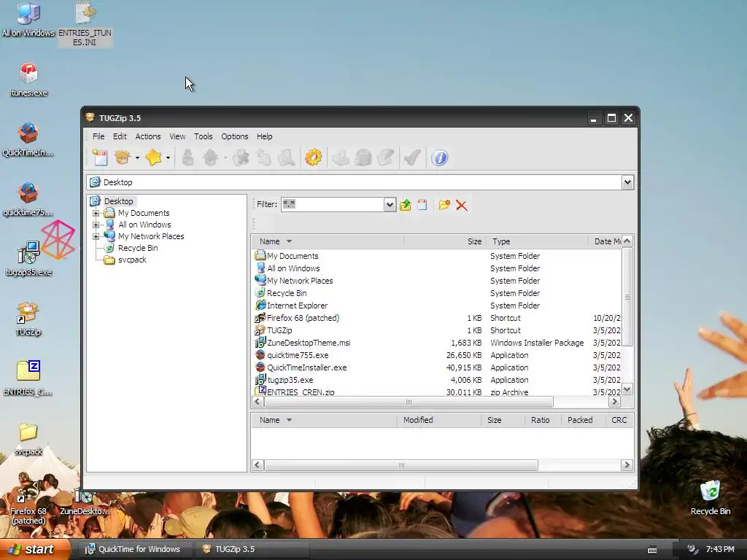Click the TUGZip 3.5 taskbar button
Screen dimensions: 747x560
tap(252, 549)
